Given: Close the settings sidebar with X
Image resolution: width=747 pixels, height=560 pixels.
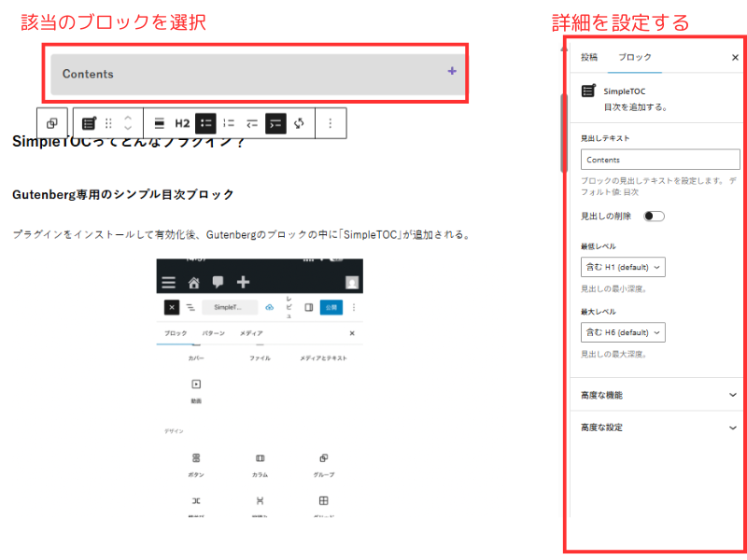Looking at the screenshot, I should (735, 58).
